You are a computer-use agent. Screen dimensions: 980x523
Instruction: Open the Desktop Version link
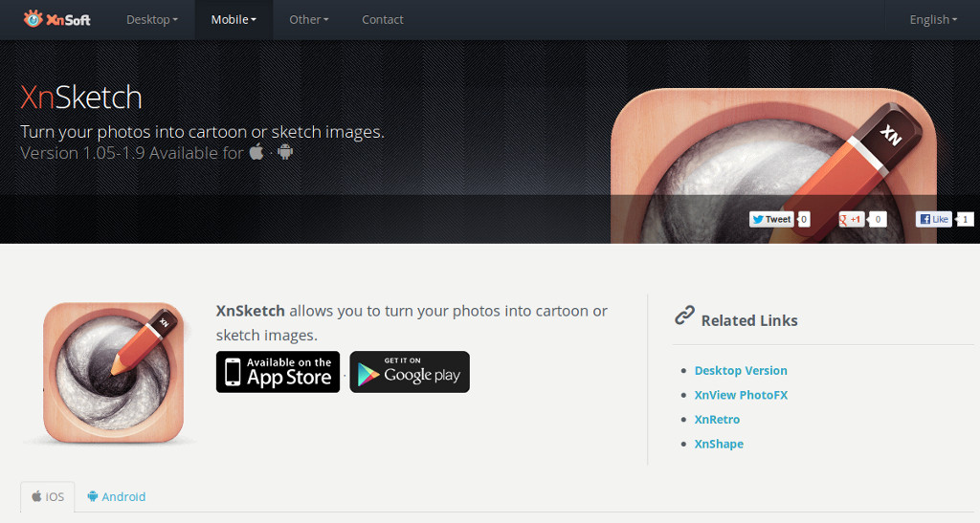click(741, 371)
